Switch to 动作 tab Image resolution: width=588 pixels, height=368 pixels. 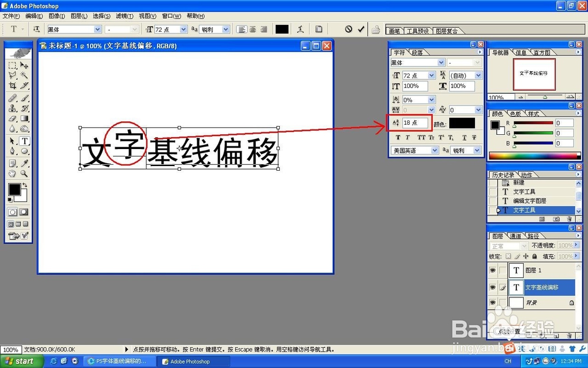(x=526, y=175)
